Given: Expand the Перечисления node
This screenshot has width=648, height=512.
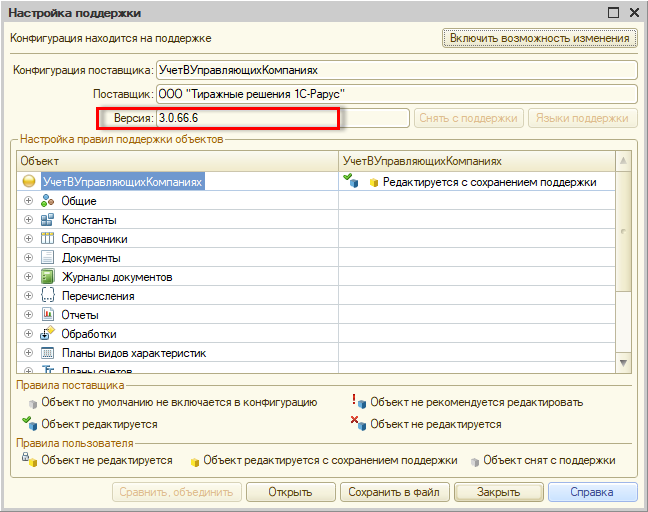Looking at the screenshot, I should (x=29, y=295).
